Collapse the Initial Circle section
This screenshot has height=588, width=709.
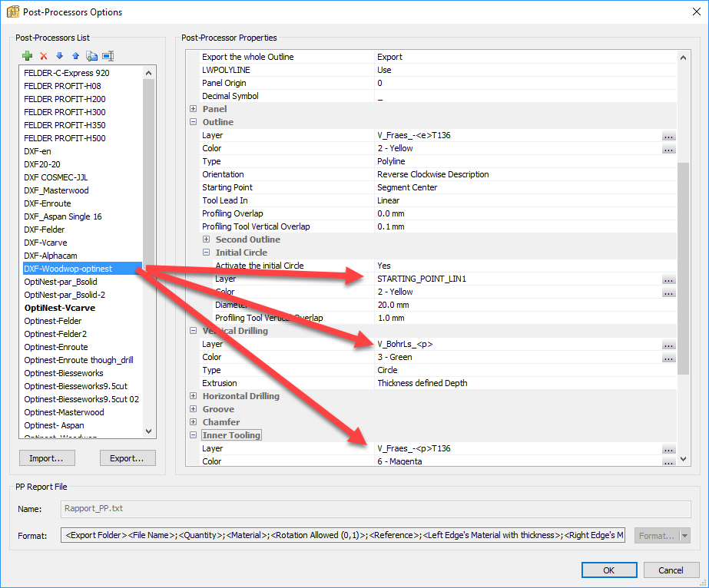(206, 253)
